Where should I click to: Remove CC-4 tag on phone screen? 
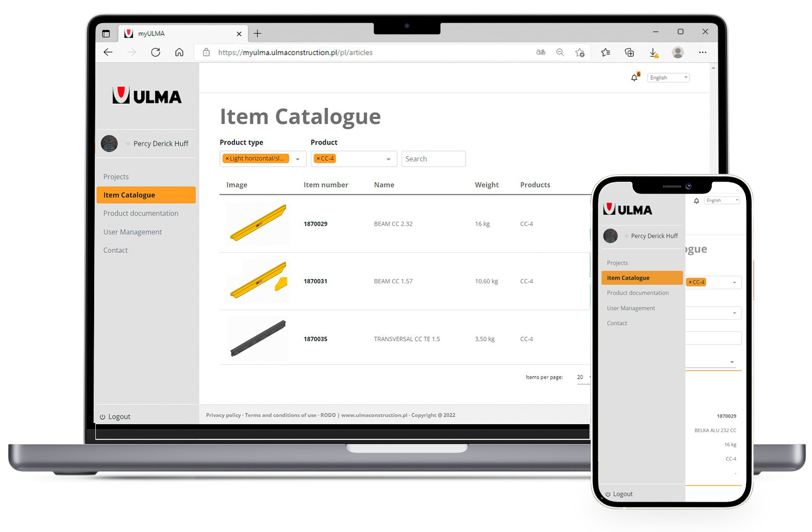pyautogui.click(x=690, y=282)
